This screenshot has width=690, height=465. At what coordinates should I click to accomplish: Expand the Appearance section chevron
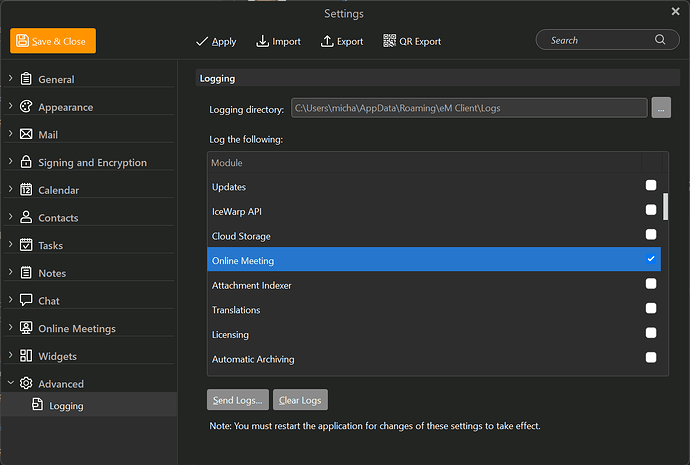pos(11,106)
